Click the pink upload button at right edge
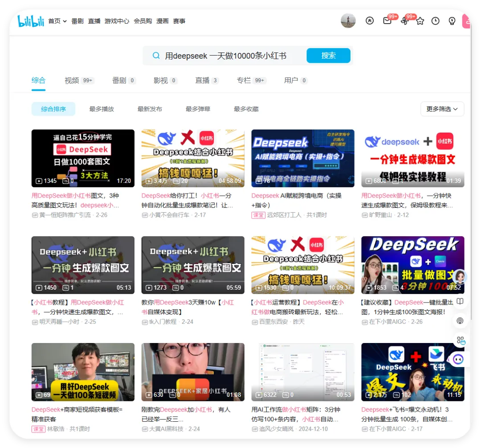 click(x=466, y=21)
